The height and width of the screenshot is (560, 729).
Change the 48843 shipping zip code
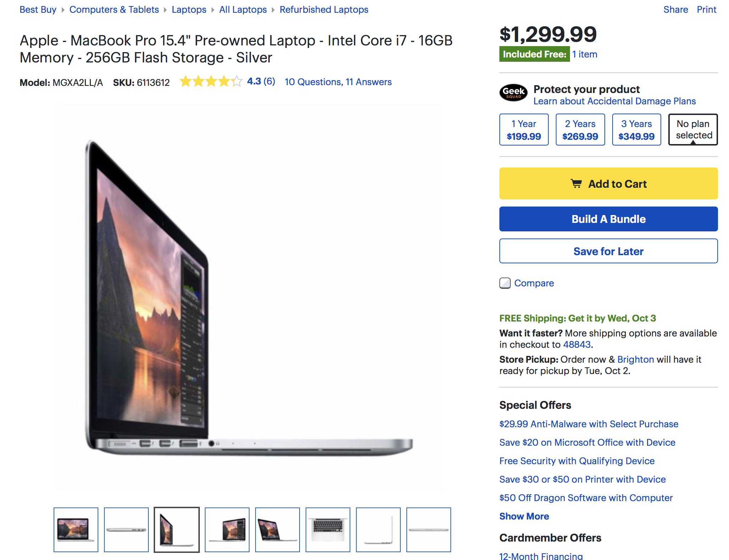[x=577, y=344]
